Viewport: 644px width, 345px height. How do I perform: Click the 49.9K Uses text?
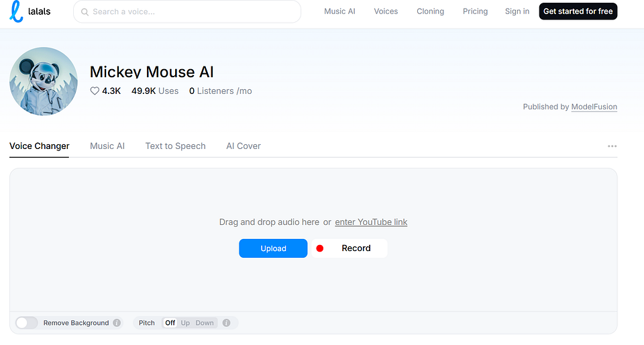[155, 91]
